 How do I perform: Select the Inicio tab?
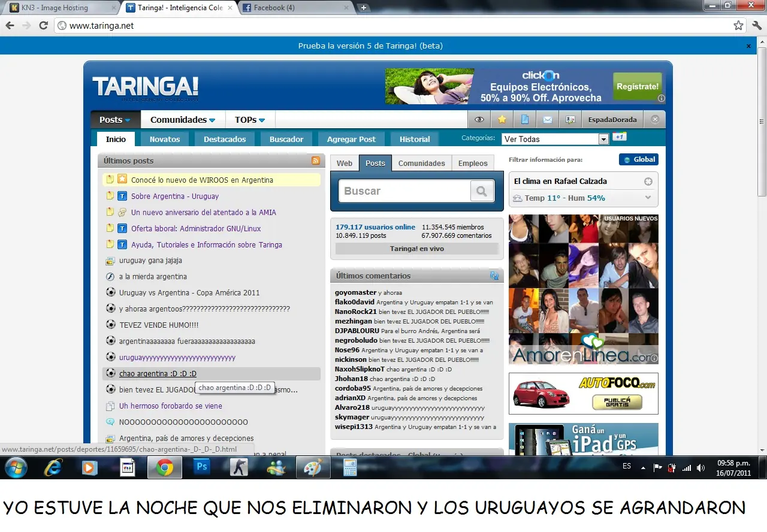[116, 139]
